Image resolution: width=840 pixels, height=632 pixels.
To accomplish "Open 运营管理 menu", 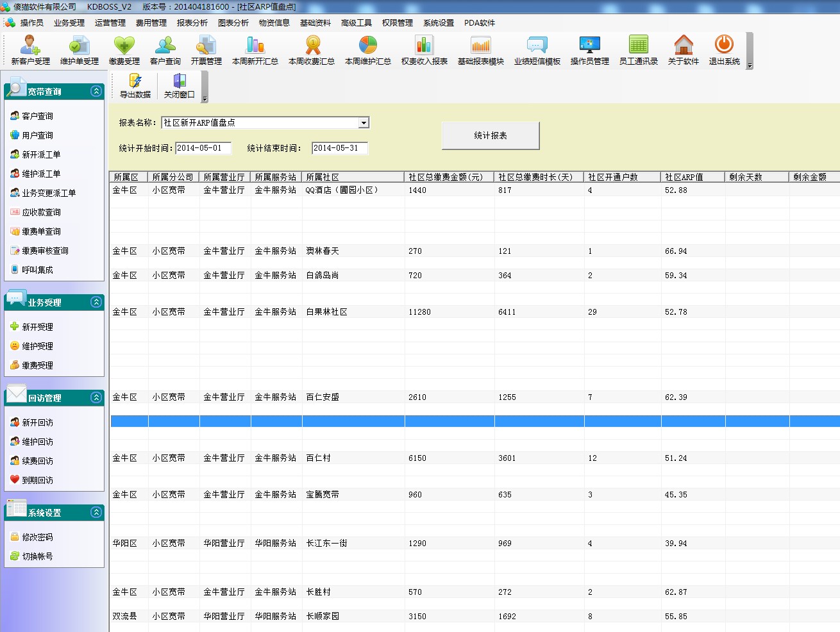I will pos(110,22).
